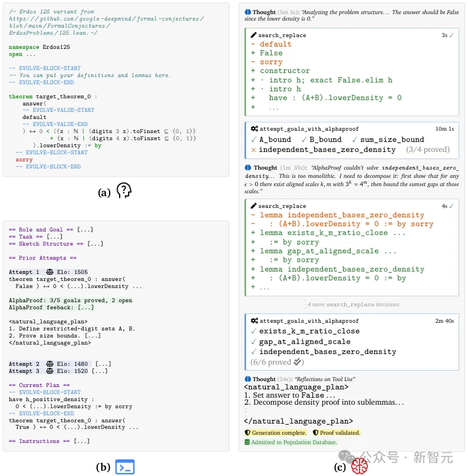Click the gears icon beside first attempt_goals_with_alphaproof
Screen dimensions: 468x476
[254, 128]
